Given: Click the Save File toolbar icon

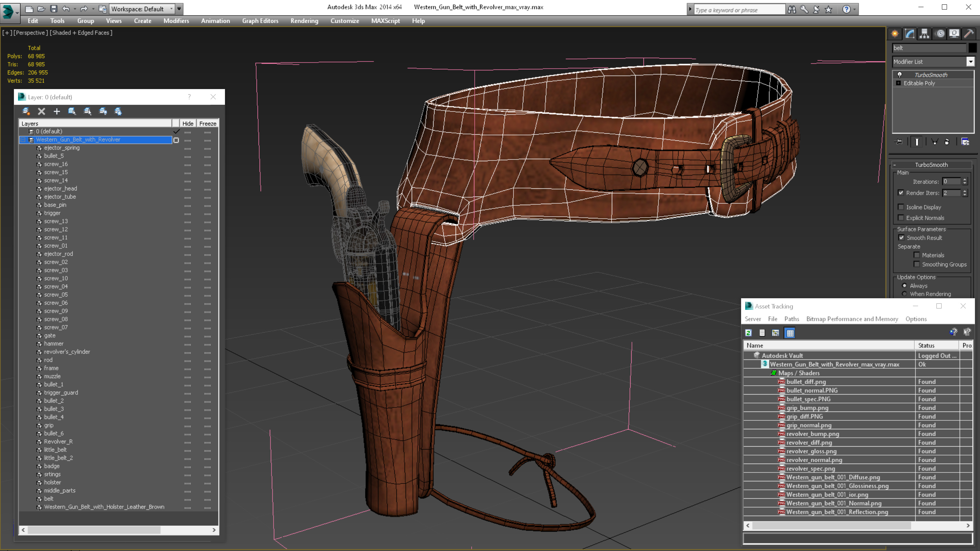Looking at the screenshot, I should click(54, 9).
